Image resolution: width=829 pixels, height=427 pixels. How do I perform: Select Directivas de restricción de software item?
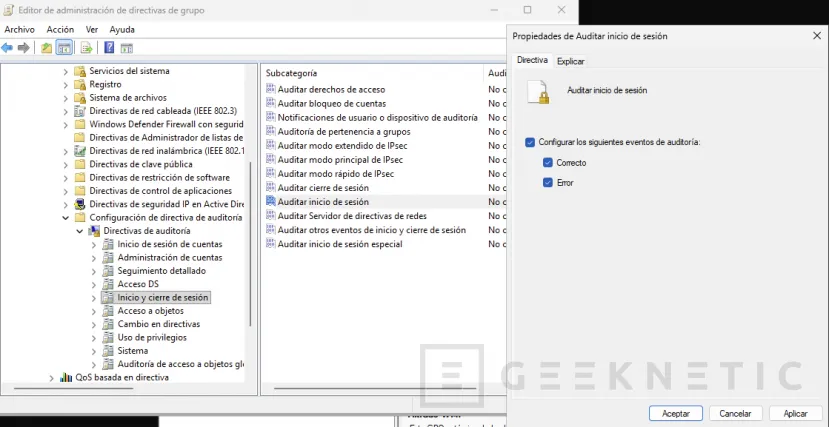coord(159,178)
